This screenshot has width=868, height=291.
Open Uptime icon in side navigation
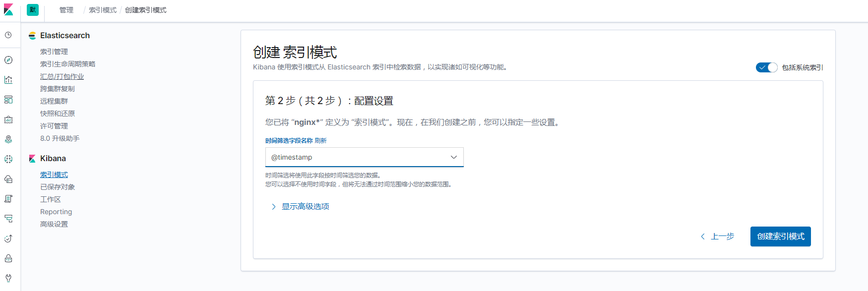(8, 238)
